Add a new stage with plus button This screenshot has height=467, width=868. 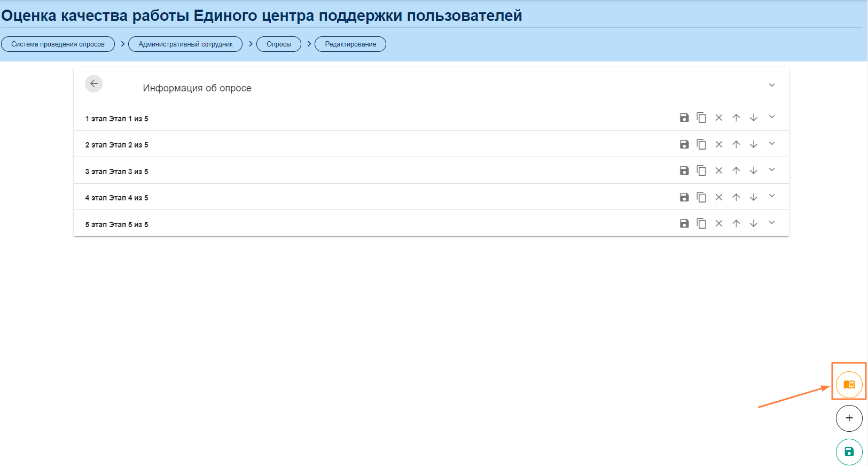pyautogui.click(x=849, y=418)
